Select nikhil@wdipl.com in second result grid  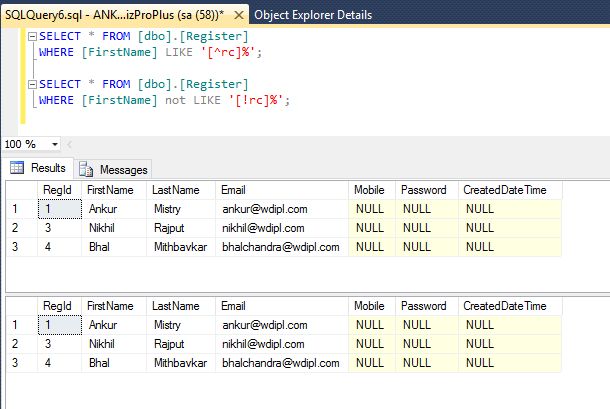click(x=282, y=344)
